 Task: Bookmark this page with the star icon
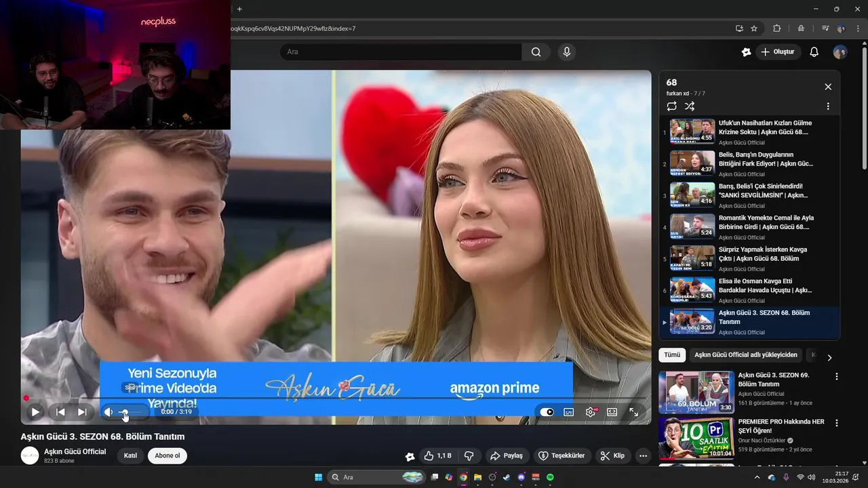point(754,28)
